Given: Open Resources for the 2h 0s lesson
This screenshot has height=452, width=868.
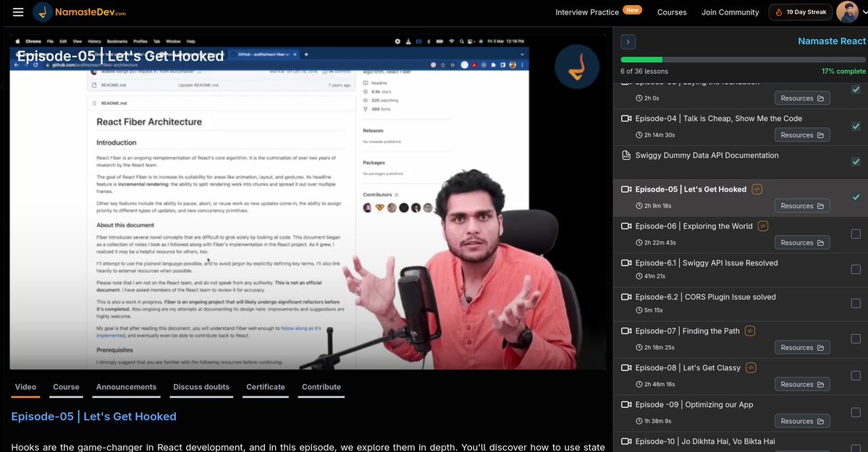Looking at the screenshot, I should point(802,98).
